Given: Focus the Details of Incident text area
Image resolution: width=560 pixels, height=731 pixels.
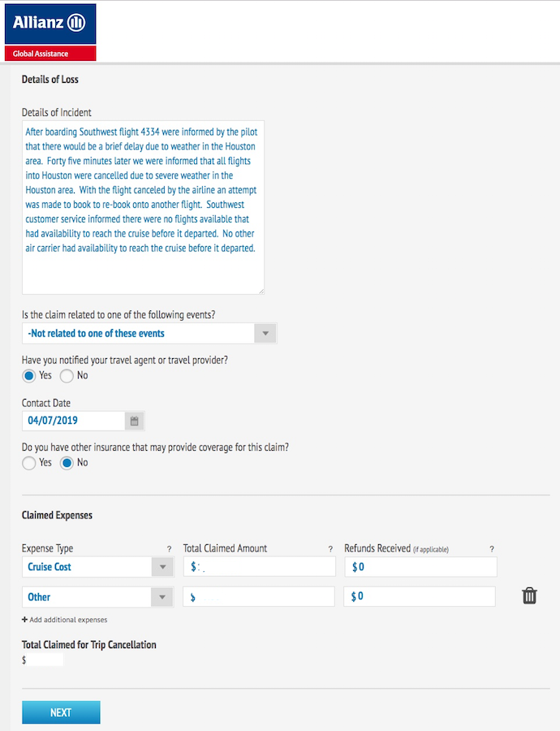Looking at the screenshot, I should coord(143,207).
